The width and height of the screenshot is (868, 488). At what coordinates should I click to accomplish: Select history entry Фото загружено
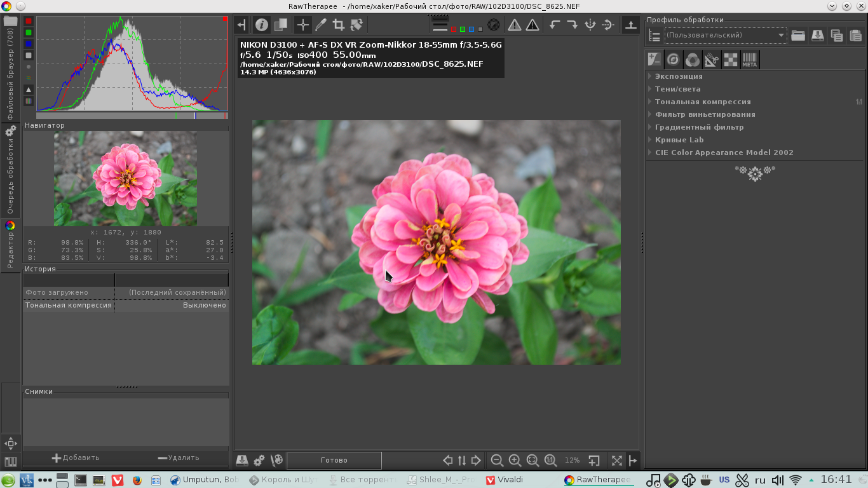coord(126,292)
